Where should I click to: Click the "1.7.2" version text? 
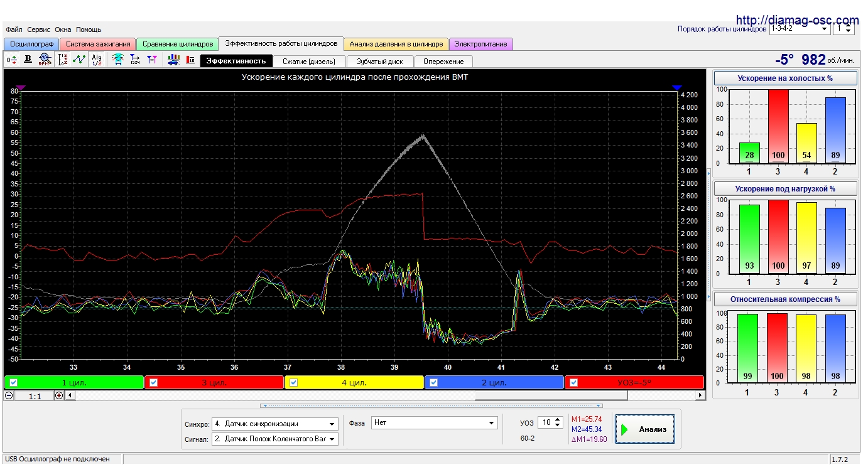coord(840,460)
